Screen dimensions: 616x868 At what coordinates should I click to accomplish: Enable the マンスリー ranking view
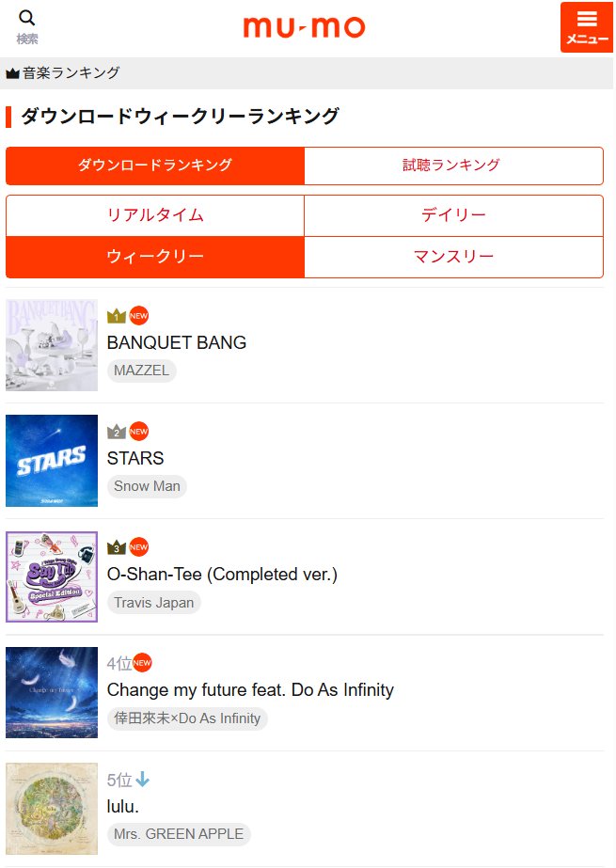[x=454, y=255]
